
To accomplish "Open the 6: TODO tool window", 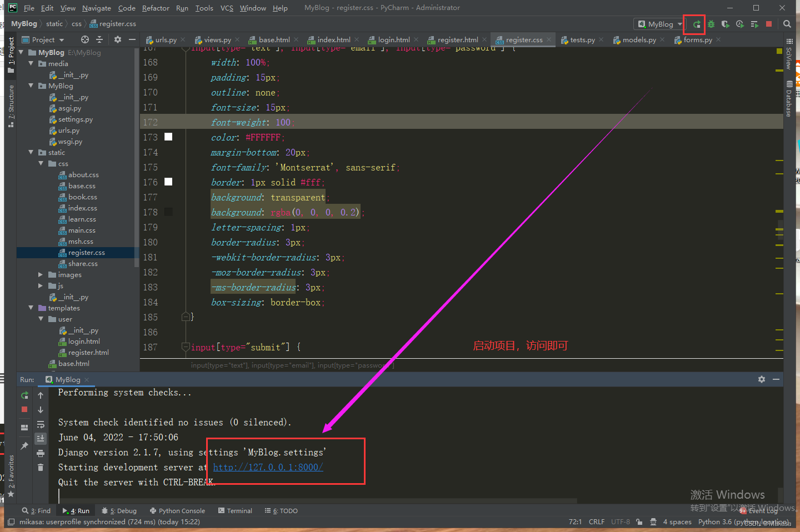I will point(281,510).
